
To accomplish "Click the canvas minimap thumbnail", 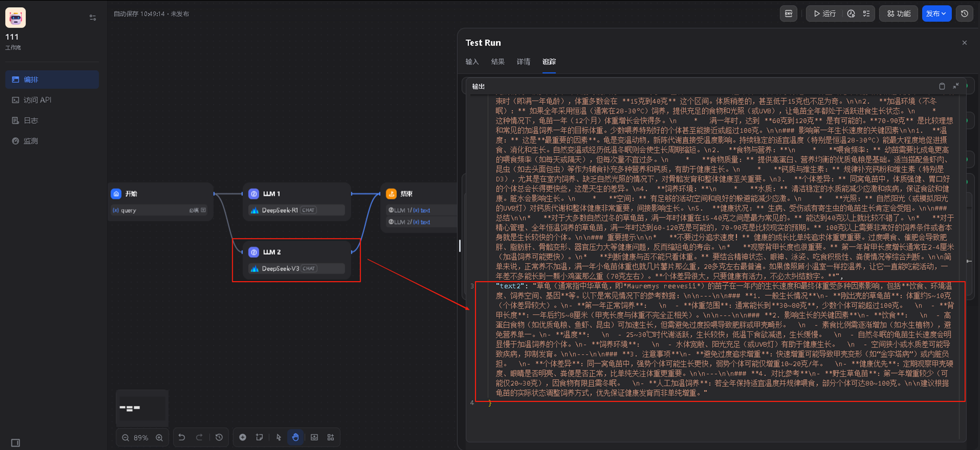I will [x=142, y=407].
